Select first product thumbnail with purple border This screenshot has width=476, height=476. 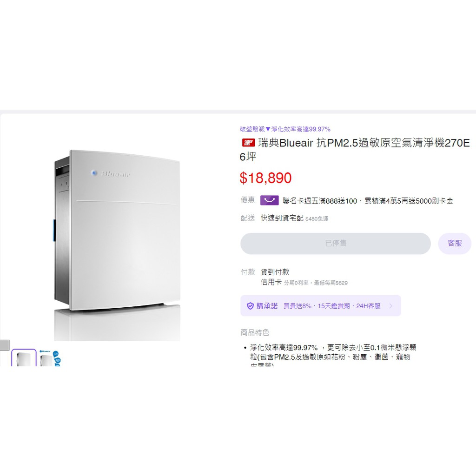24,357
